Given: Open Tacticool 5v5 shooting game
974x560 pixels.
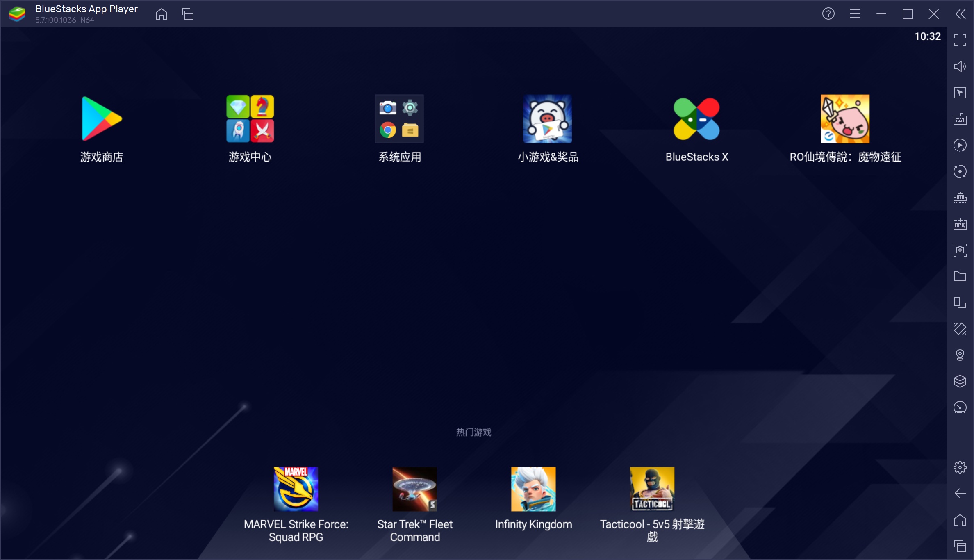Looking at the screenshot, I should click(x=652, y=489).
